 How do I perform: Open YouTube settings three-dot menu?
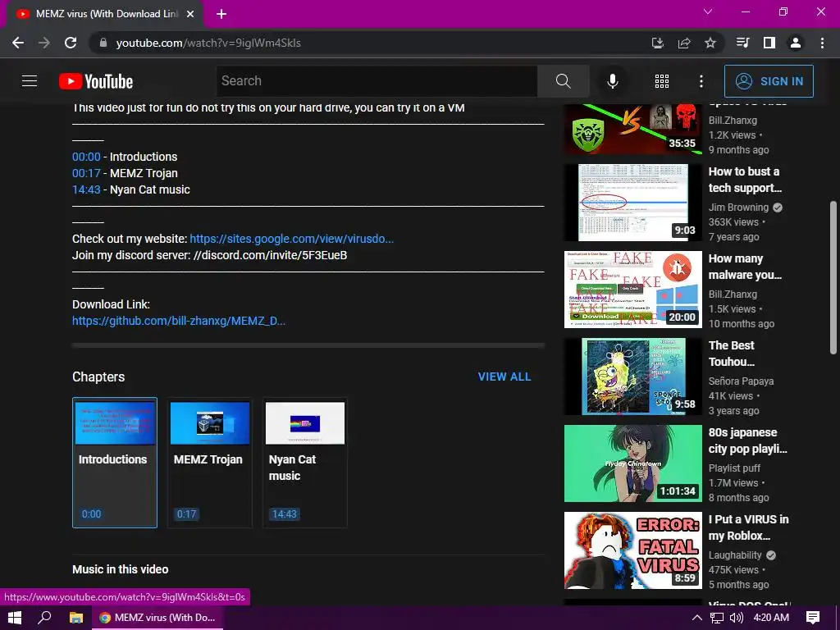(x=701, y=81)
